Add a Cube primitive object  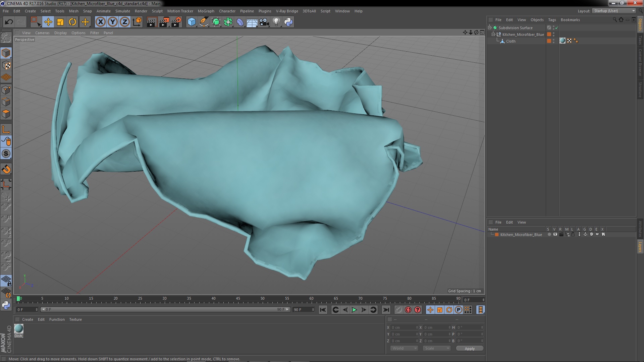(192, 22)
